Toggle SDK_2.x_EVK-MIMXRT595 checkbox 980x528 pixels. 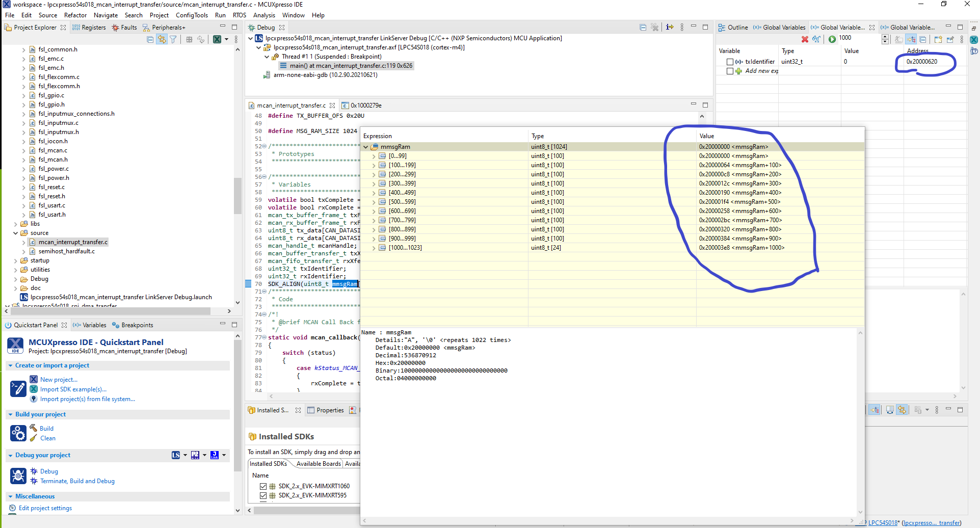263,495
